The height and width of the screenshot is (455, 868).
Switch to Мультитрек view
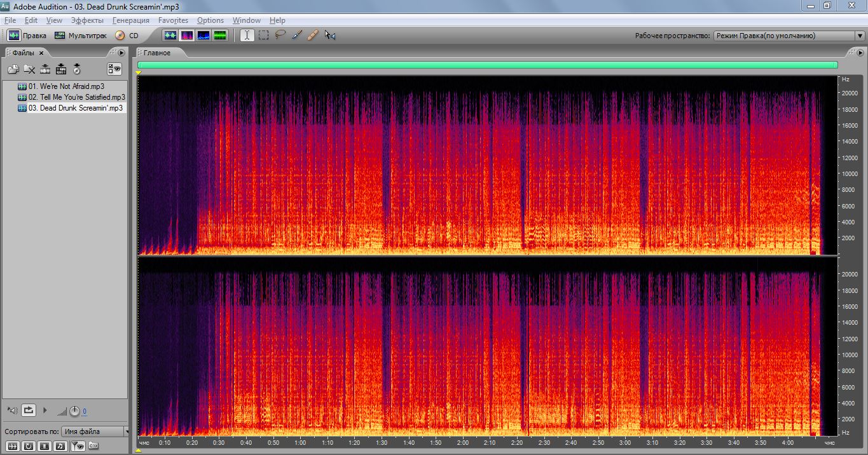tap(81, 36)
